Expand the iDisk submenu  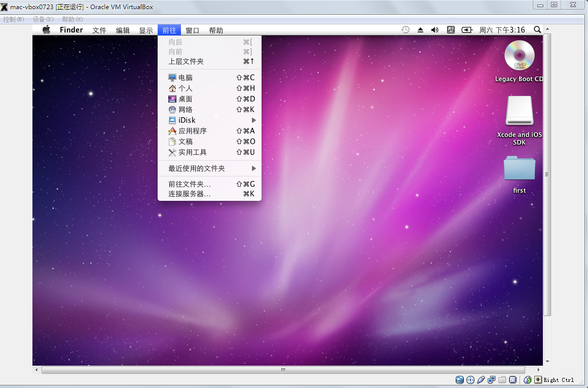(x=210, y=120)
